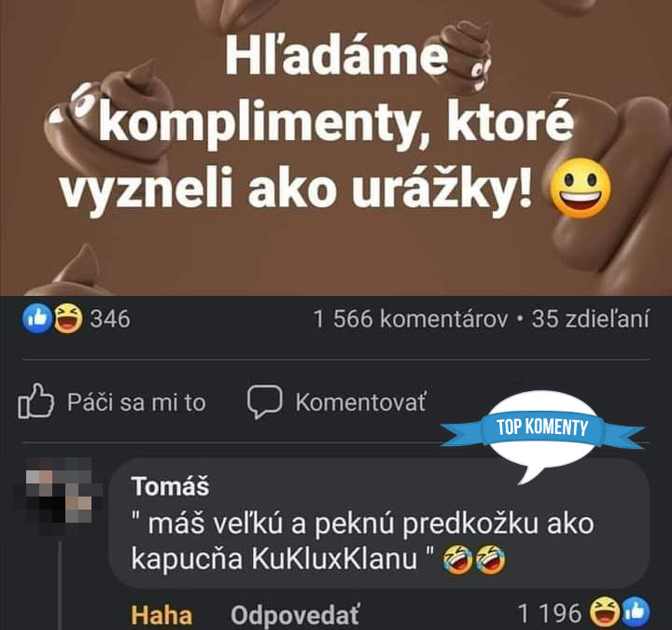Screen dimensions: 672x630
Task: Click Odpovedať to reply to Tomáš
Action: coord(295,615)
